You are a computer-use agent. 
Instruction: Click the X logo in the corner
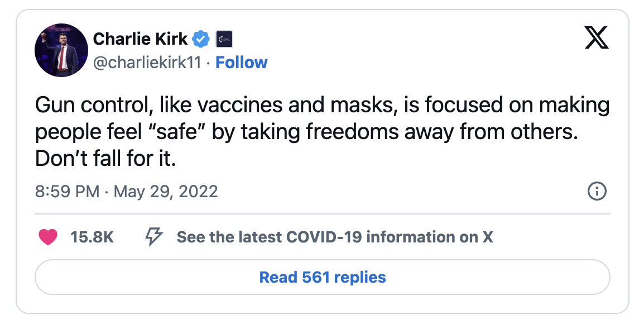pos(597,38)
